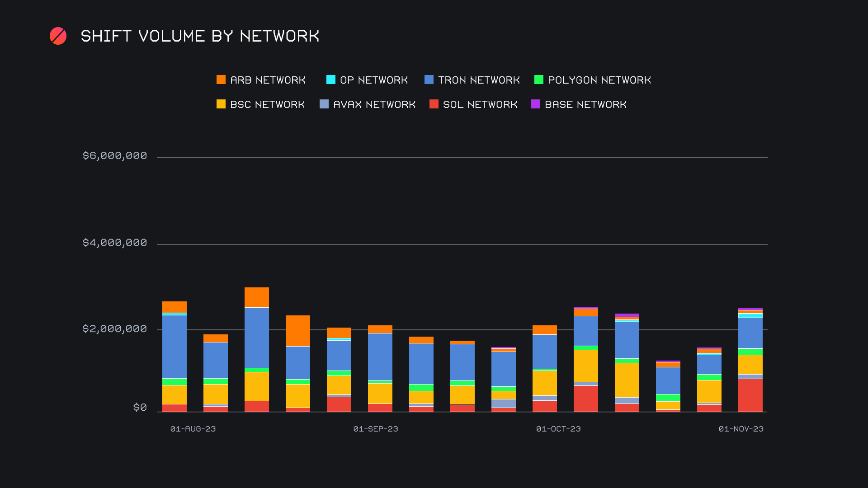Click the $4,000,000 y-axis label
Image resolution: width=868 pixels, height=488 pixels.
point(115,243)
